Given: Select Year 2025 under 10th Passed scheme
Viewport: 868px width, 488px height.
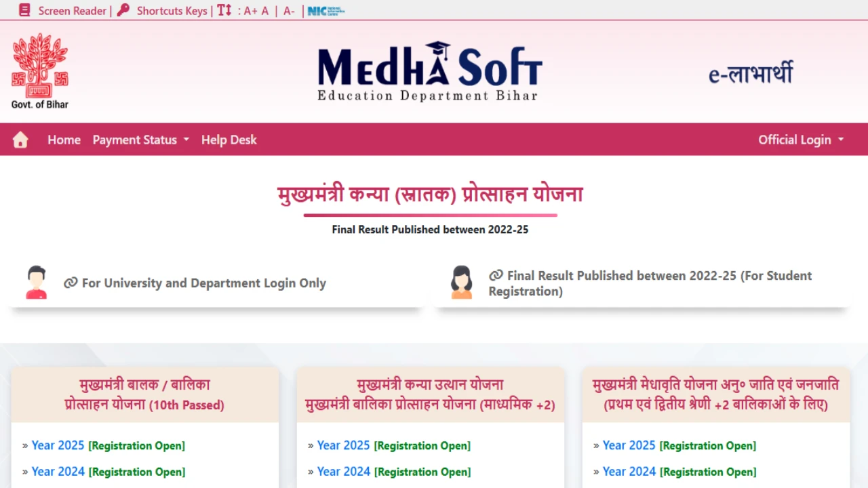Looking at the screenshot, I should (58, 445).
